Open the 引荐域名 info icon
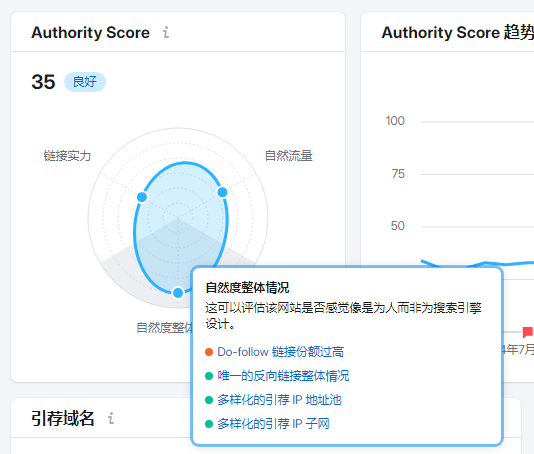The image size is (534, 454). pos(111,418)
